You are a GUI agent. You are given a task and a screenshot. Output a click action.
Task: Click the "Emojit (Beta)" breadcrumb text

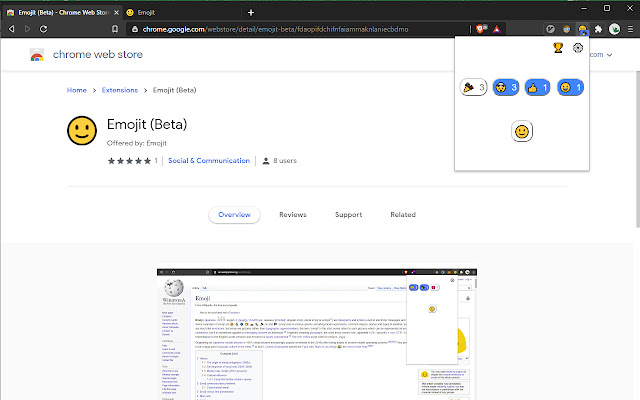pyautogui.click(x=174, y=90)
